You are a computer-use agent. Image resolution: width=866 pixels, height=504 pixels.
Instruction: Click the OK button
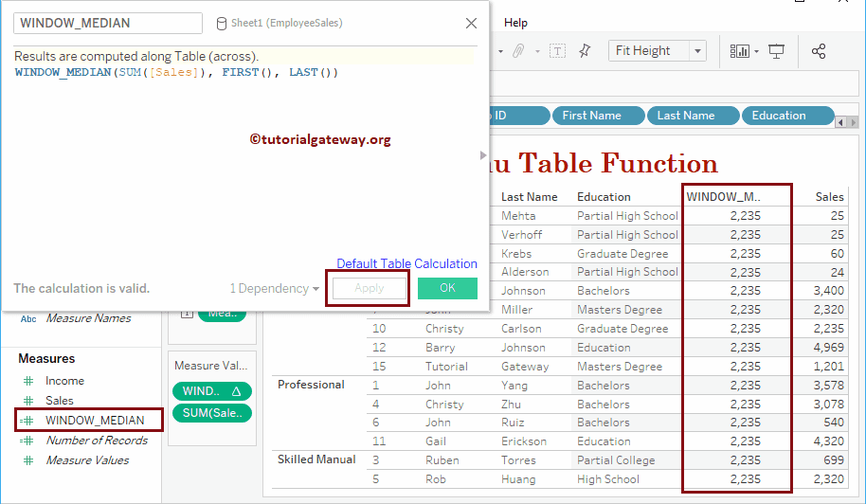pos(447,288)
